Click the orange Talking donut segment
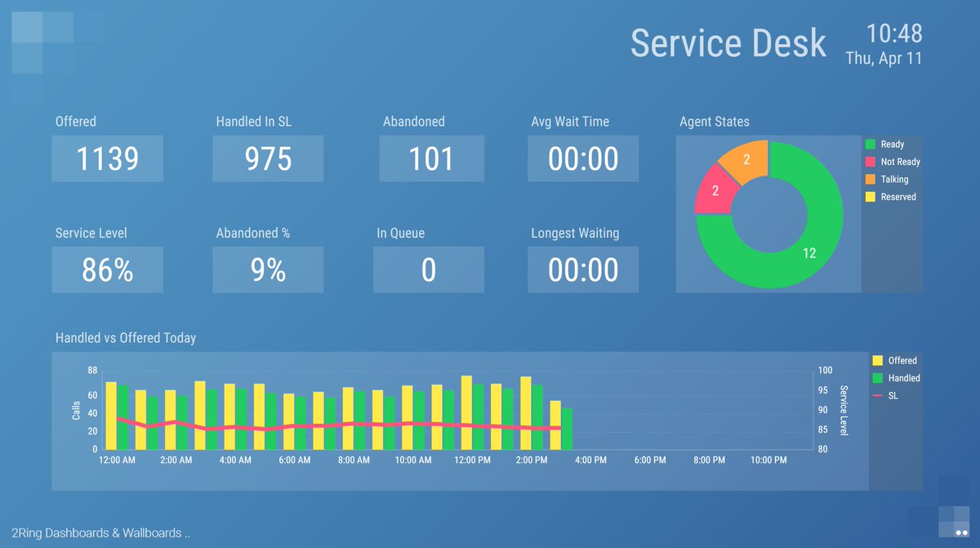 pos(747,159)
